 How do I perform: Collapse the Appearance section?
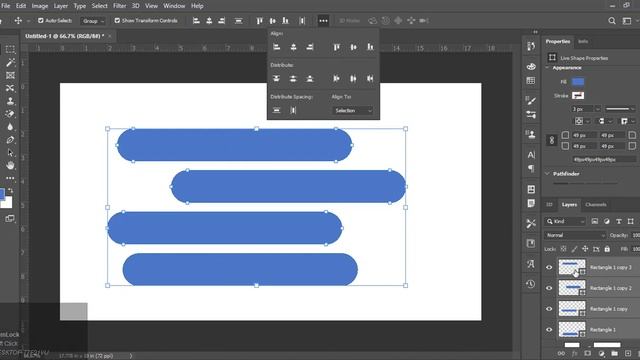547,68
